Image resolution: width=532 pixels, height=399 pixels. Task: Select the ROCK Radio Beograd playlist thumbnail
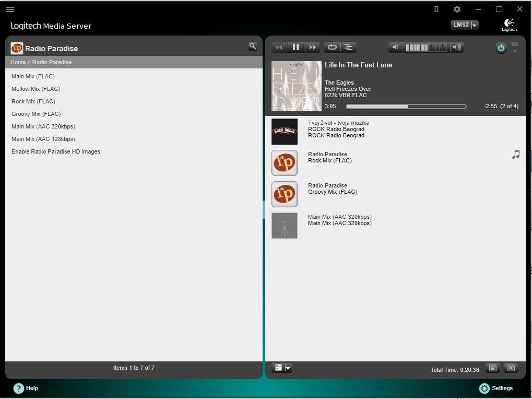[285, 132]
